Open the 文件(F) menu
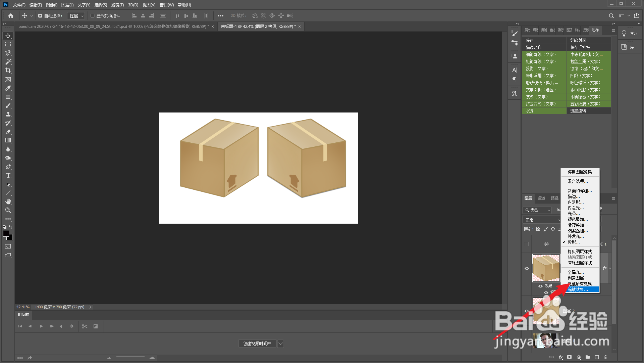644x363 pixels. click(x=19, y=5)
